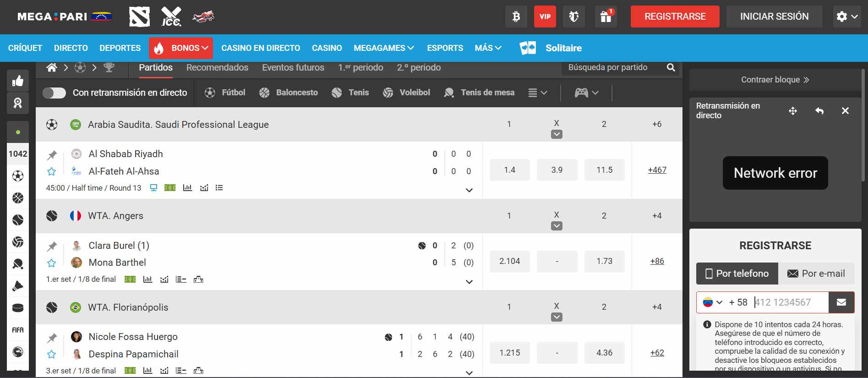Open +86 more markets link
The image size is (868, 378).
tap(657, 261)
